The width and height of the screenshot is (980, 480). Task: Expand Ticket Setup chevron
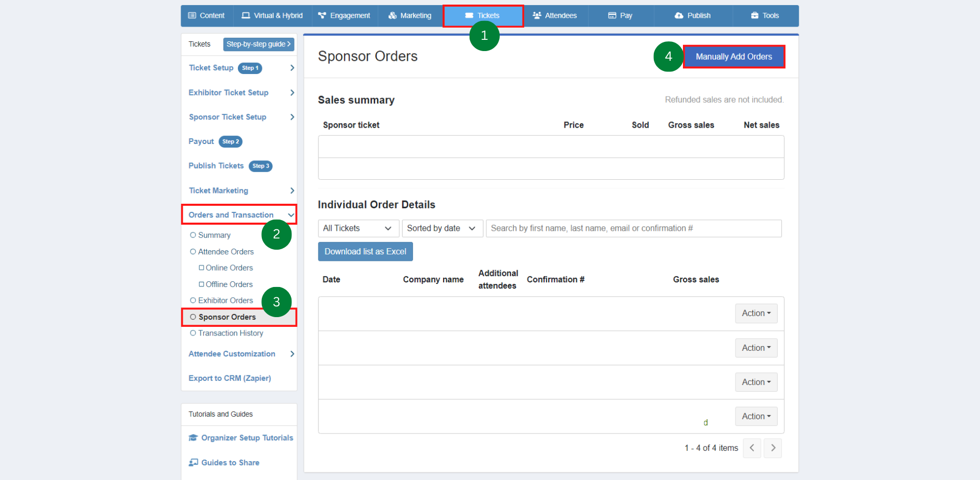point(292,68)
